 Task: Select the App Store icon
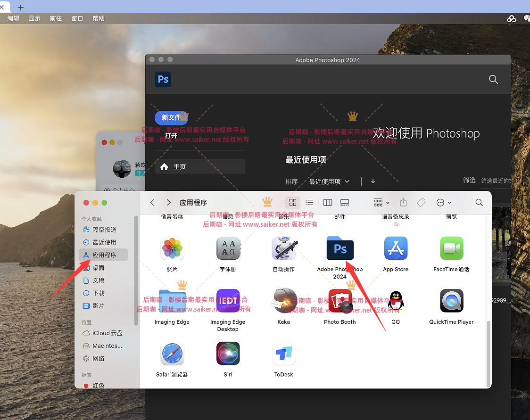coord(396,248)
